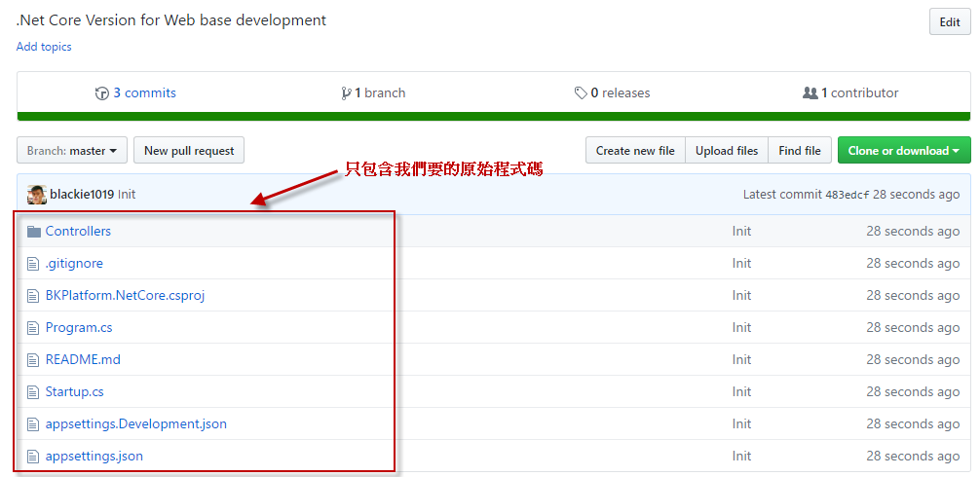This screenshot has width=980, height=477.
Task: Click the Add topics link
Action: point(44,47)
